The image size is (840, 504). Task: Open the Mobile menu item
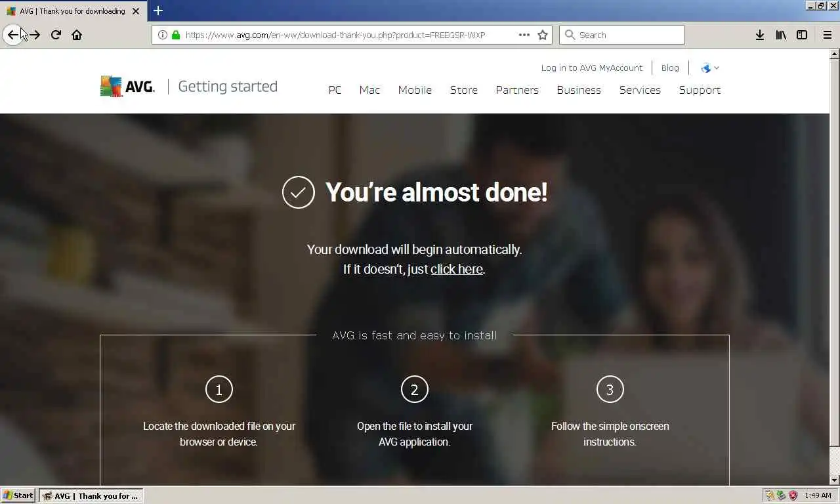pos(415,90)
